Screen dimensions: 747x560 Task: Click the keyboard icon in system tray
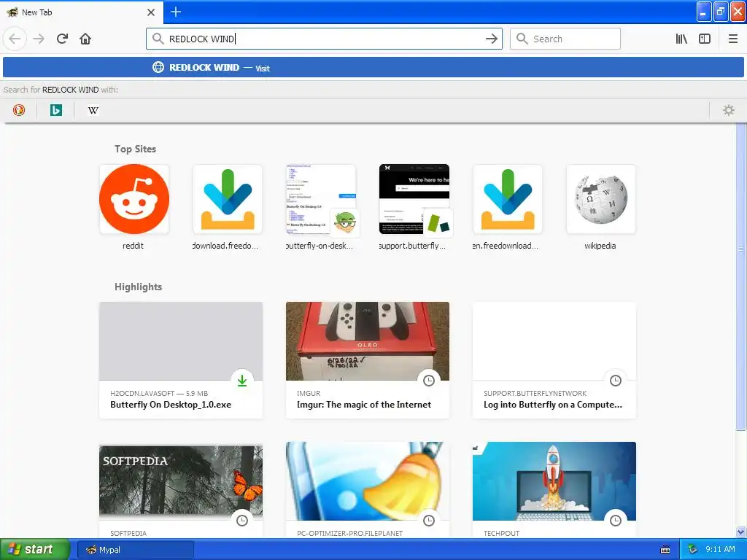665,550
